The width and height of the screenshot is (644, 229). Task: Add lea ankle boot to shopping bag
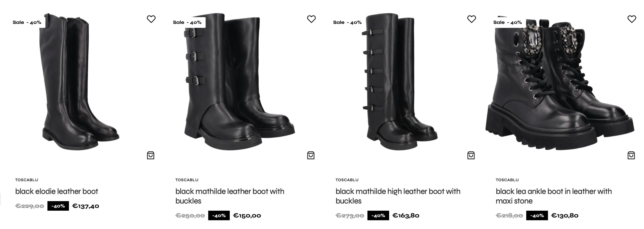point(631,155)
